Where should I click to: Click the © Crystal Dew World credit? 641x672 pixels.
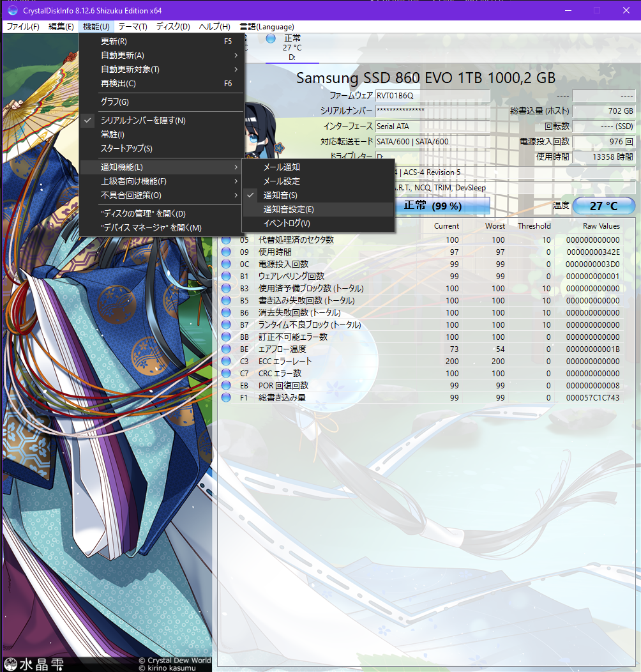175,661
